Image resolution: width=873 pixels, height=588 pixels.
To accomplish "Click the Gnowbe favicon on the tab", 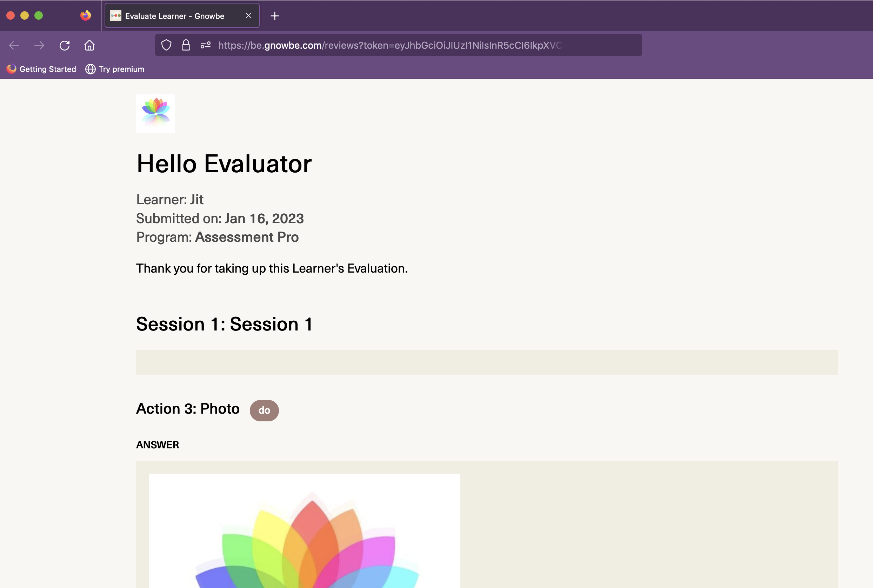I will pyautogui.click(x=115, y=16).
